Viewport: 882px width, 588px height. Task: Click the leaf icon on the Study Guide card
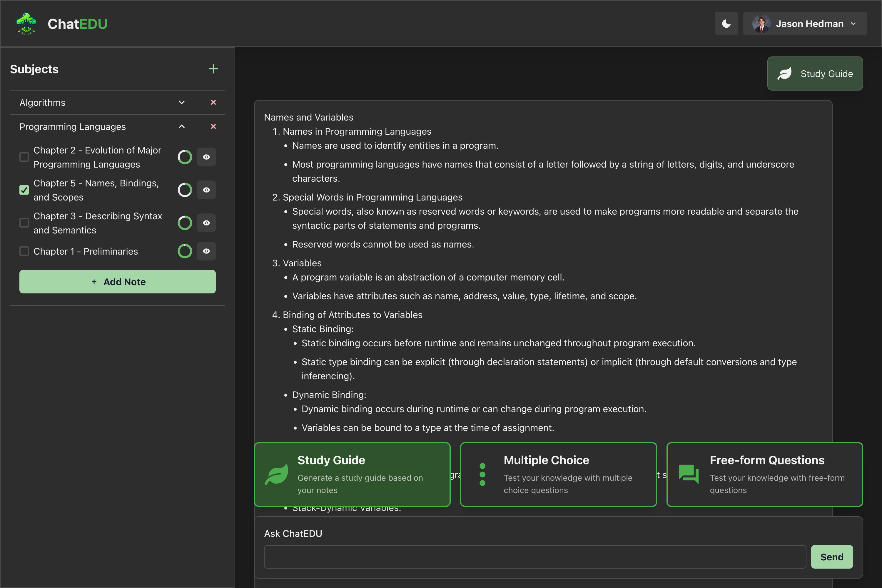(277, 475)
